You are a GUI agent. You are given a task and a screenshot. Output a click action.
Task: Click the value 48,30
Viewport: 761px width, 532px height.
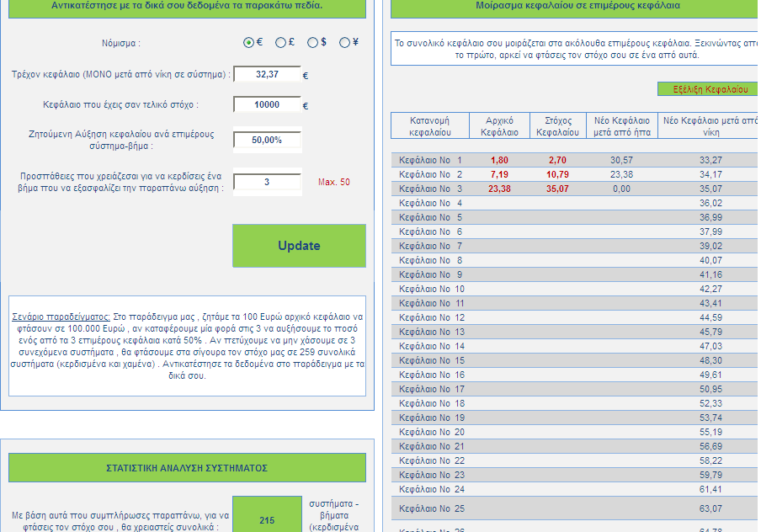click(710, 360)
